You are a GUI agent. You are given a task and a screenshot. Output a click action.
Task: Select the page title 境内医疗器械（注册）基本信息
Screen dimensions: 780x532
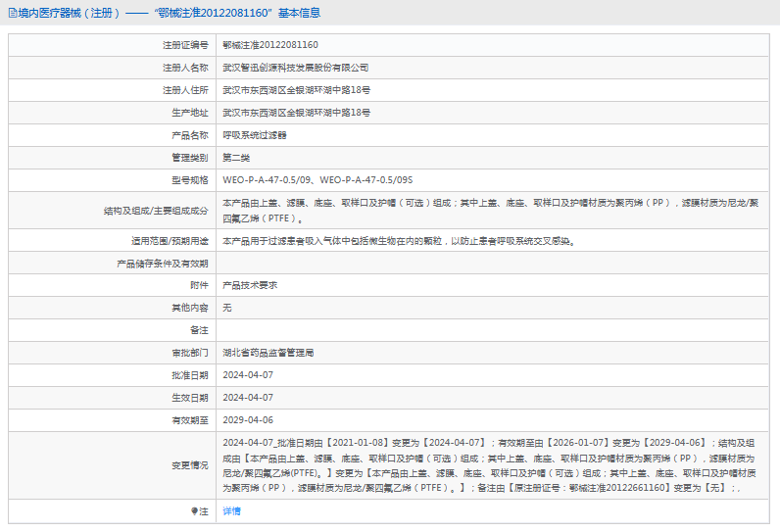[x=170, y=13]
